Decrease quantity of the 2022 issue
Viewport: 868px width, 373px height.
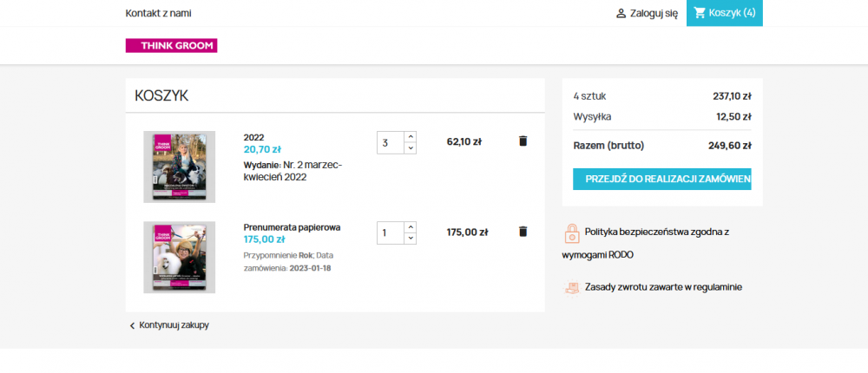[411, 147]
